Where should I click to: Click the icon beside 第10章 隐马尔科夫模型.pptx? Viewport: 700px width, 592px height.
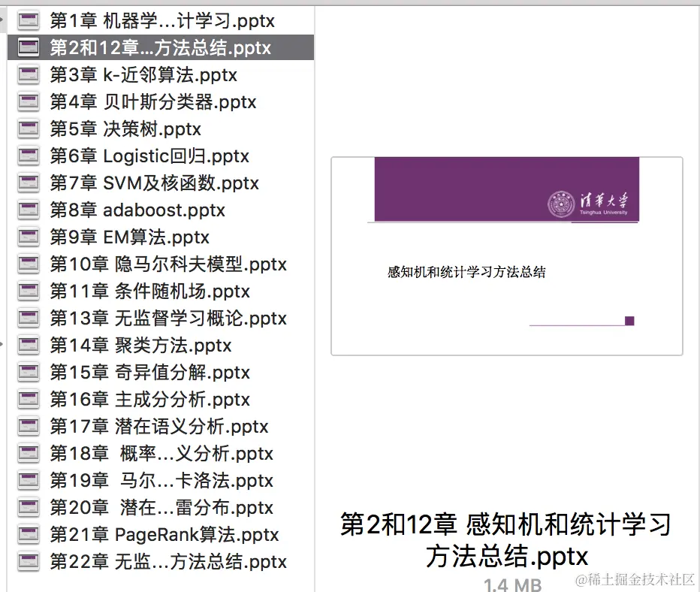(x=28, y=264)
